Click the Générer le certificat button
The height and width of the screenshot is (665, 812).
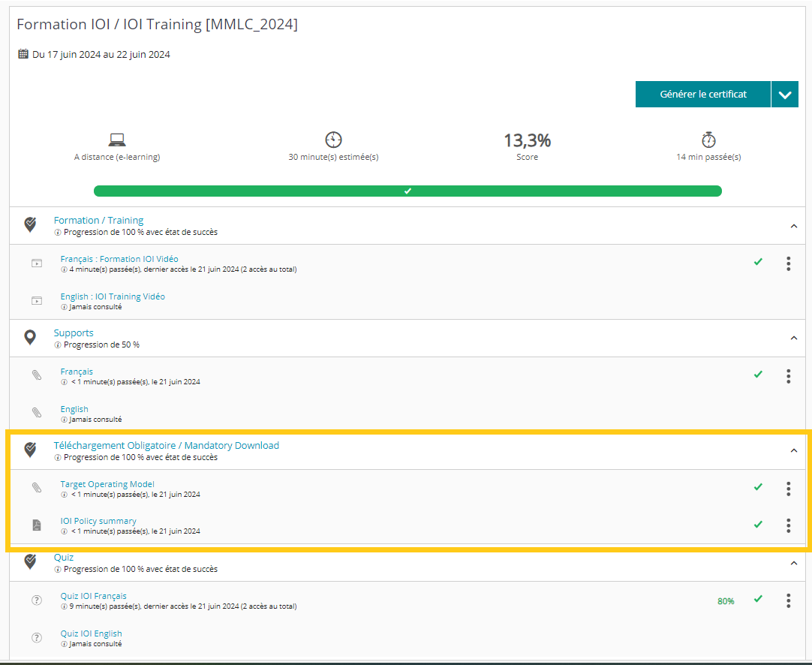702,95
